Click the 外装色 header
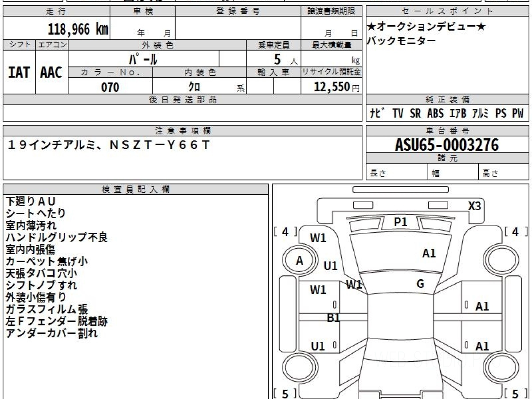 click(x=157, y=45)
